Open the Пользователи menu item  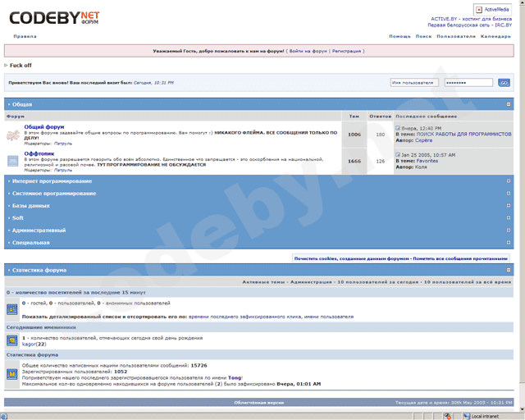(456, 36)
